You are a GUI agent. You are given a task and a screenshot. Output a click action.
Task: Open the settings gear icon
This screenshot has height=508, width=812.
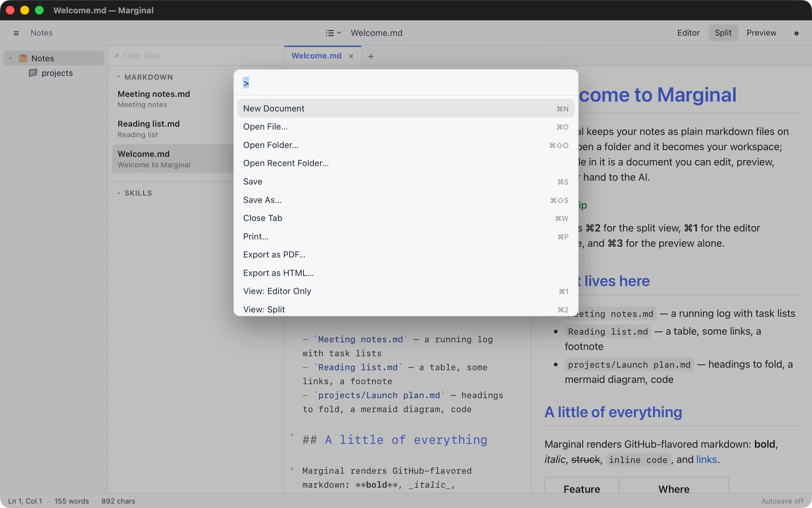pyautogui.click(x=796, y=33)
